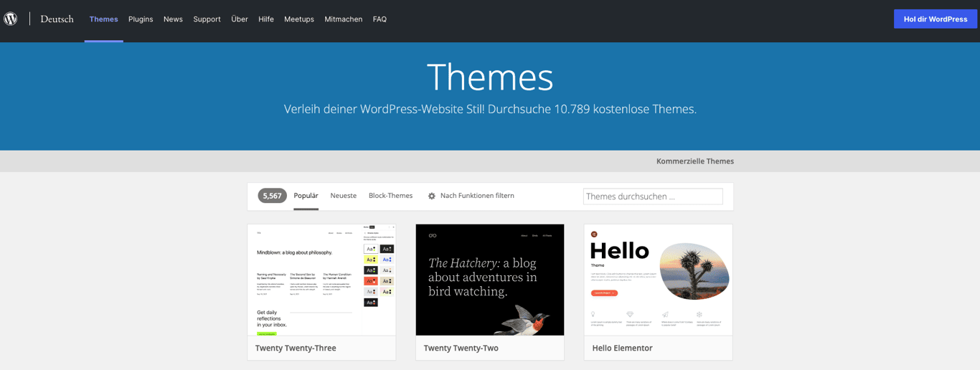The height and width of the screenshot is (370, 980).
Task: Open the Hilfe menu item
Action: coord(266,19)
